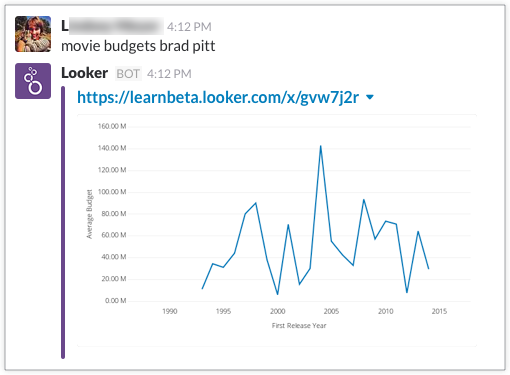Viewport: 510px width, 375px height.
Task: Click the BOT badge next to Looker
Action: (128, 74)
